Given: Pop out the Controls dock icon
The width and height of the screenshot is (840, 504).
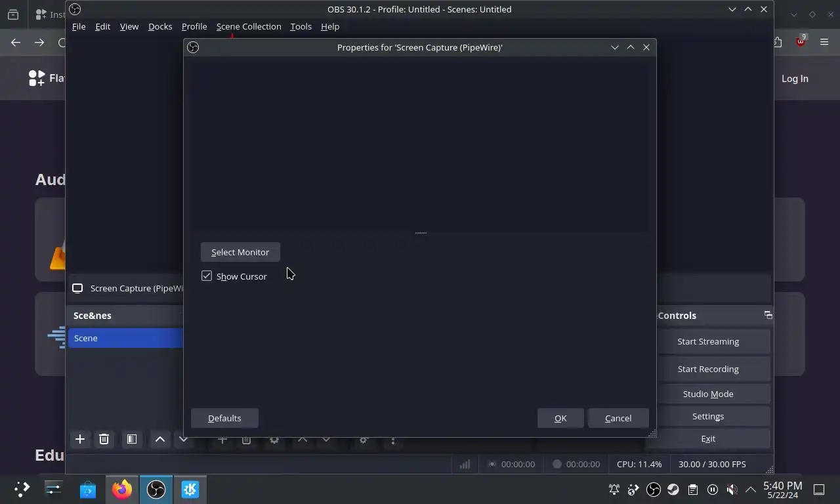Looking at the screenshot, I should [768, 315].
